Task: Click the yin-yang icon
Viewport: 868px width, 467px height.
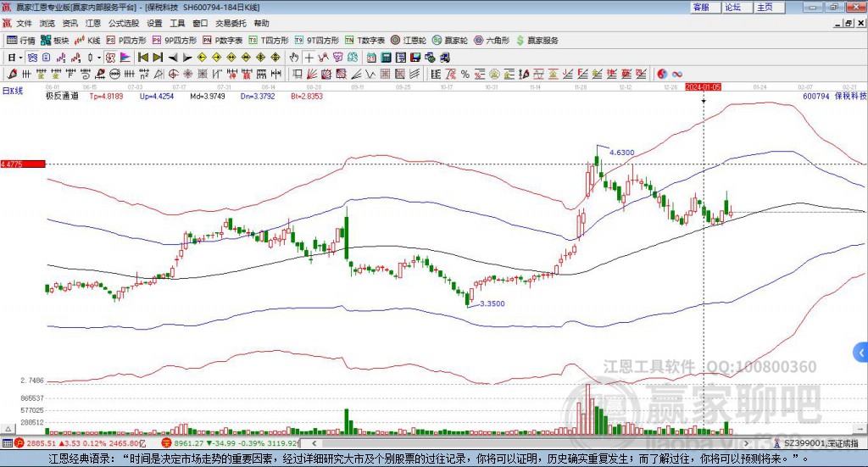Action: click(x=662, y=74)
